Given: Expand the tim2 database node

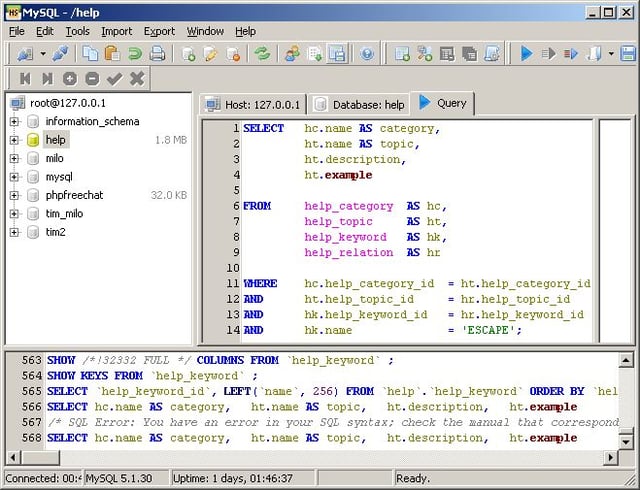Looking at the screenshot, I should click(x=14, y=232).
